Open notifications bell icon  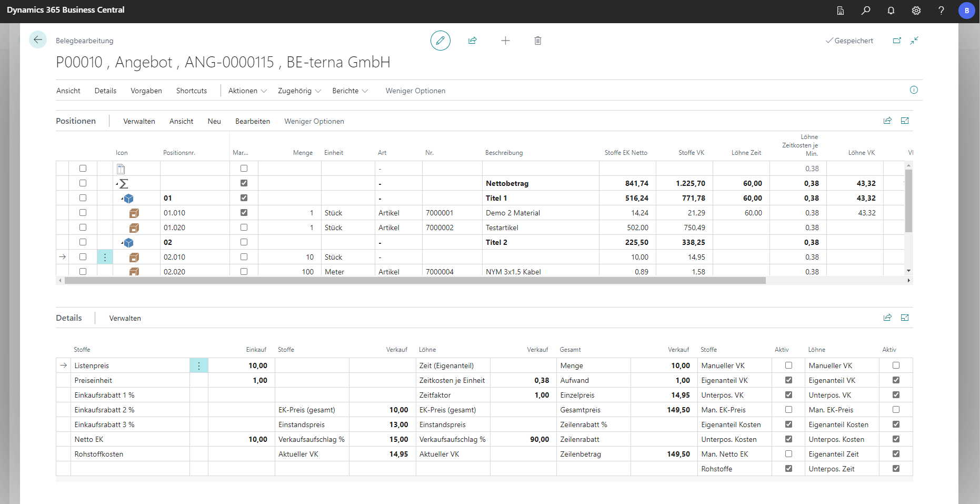click(x=891, y=11)
